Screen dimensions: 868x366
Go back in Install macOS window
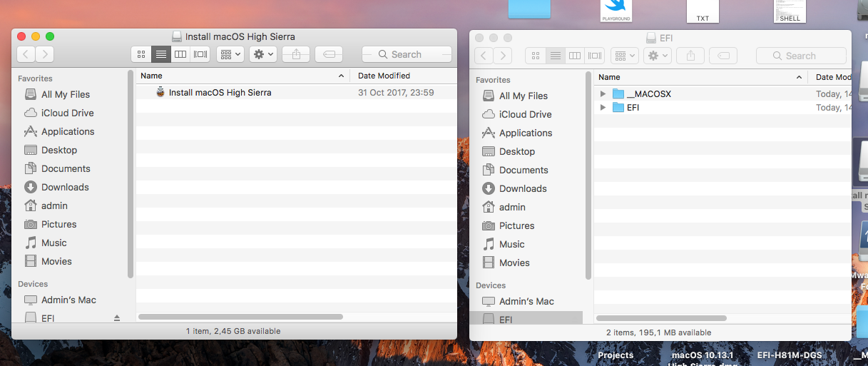(26, 54)
